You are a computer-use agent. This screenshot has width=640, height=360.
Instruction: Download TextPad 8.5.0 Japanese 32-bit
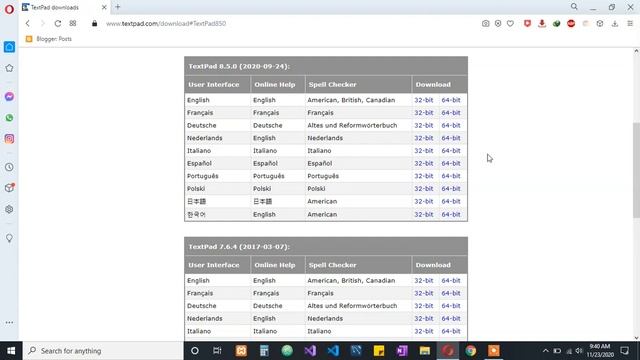pyautogui.click(x=424, y=201)
